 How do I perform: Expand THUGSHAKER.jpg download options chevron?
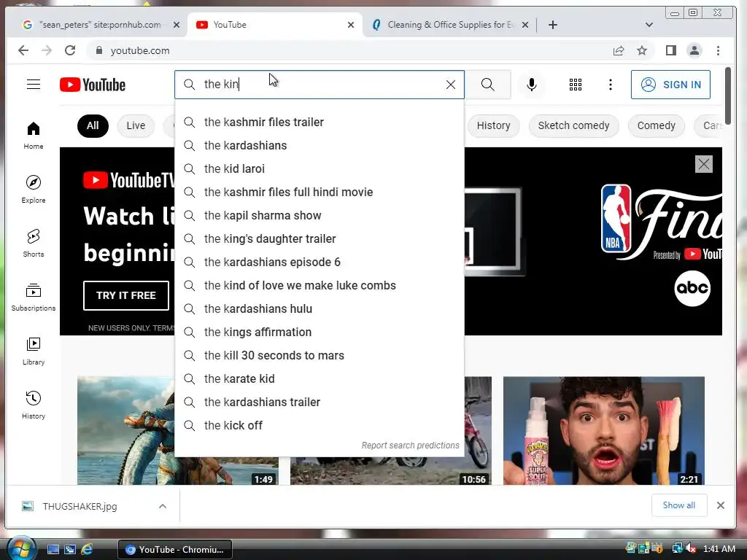(163, 506)
